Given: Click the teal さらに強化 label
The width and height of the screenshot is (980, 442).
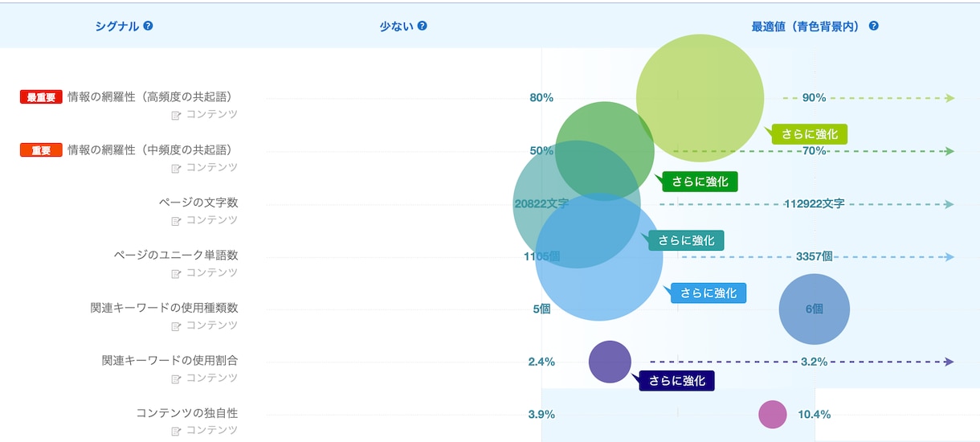Looking at the screenshot, I should tap(685, 239).
